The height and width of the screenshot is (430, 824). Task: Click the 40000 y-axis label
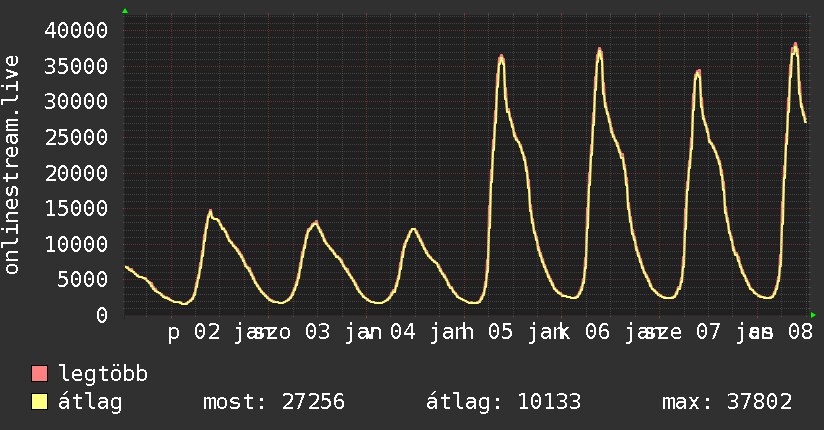click(76, 30)
